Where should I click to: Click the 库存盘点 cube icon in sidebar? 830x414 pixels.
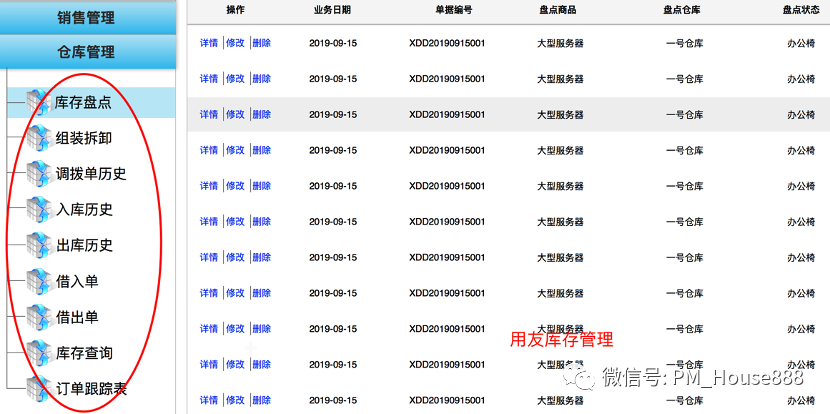click(38, 102)
